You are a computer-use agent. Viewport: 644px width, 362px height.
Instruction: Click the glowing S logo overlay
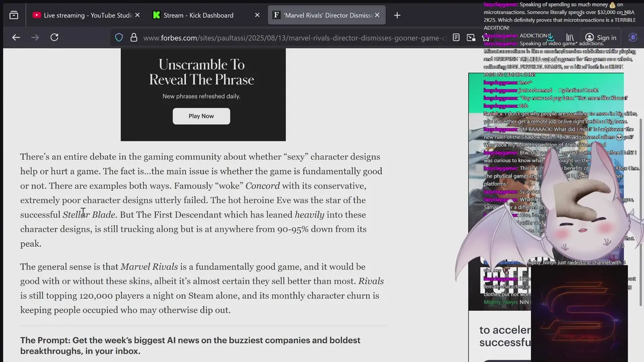tap(579, 314)
